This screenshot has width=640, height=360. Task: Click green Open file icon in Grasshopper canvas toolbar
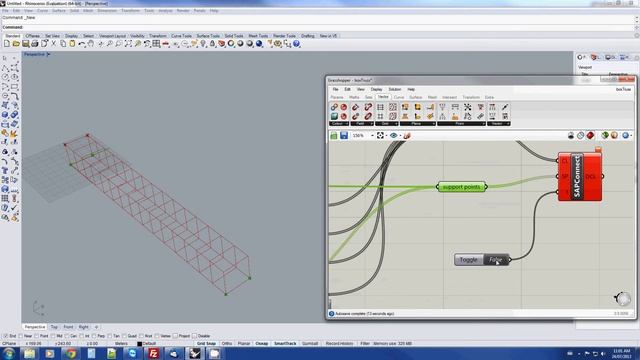(x=334, y=136)
